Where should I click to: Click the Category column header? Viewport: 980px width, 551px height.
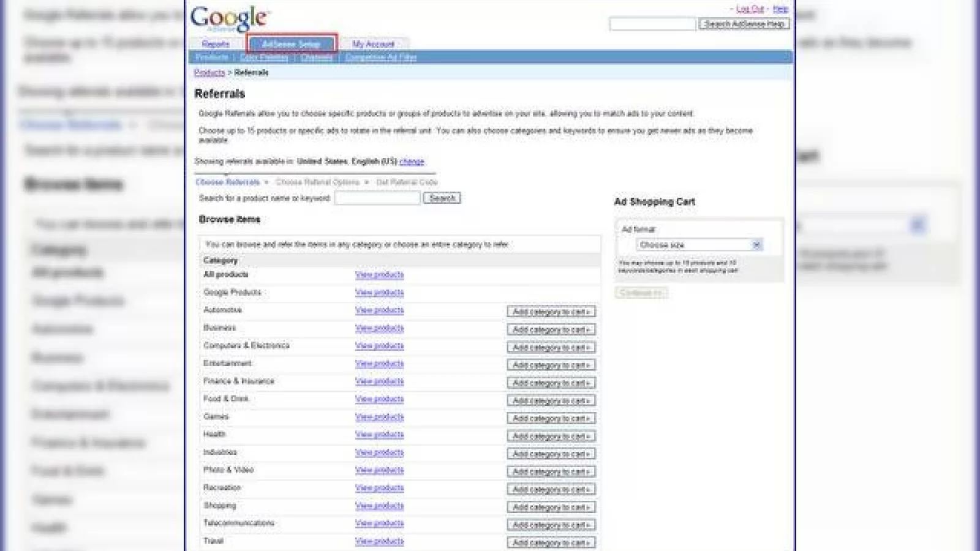221,260
